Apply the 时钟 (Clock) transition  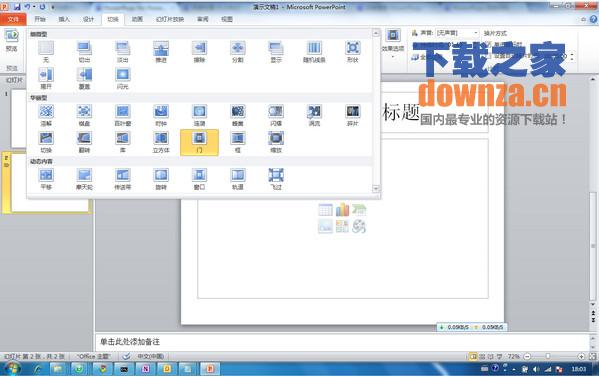coord(161,115)
